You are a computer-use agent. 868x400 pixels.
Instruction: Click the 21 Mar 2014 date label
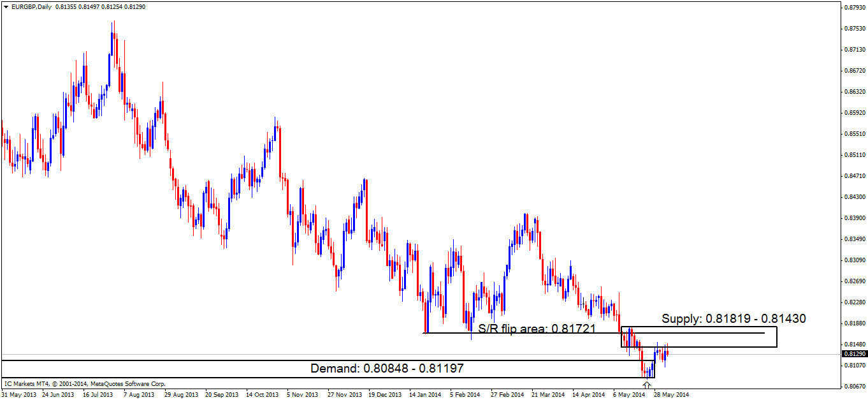point(547,395)
